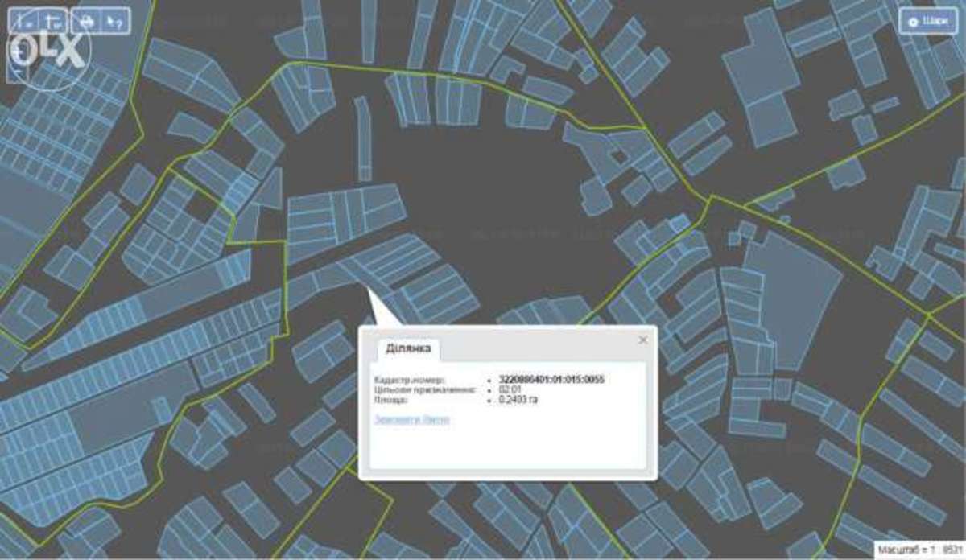Image resolution: width=966 pixels, height=560 pixels.
Task: Click the print map icon
Action: [x=87, y=22]
